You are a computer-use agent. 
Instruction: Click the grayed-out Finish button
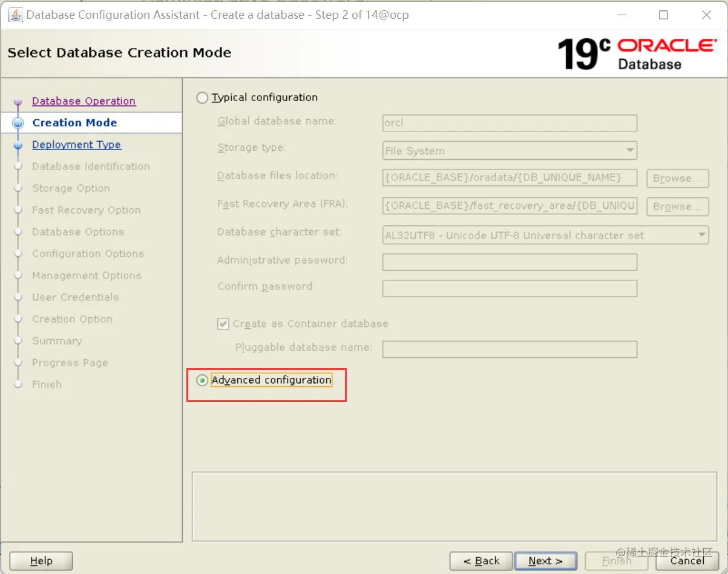click(616, 561)
